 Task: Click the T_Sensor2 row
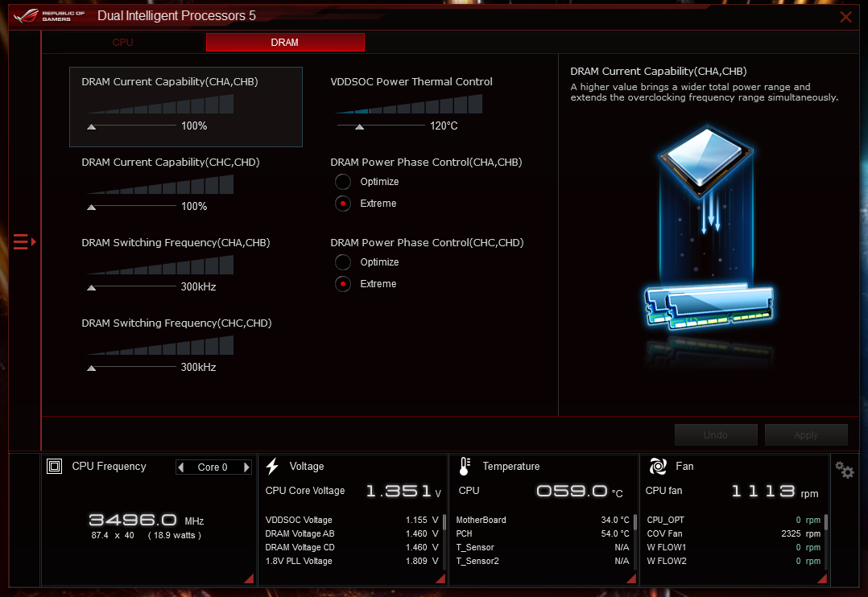pos(543,561)
